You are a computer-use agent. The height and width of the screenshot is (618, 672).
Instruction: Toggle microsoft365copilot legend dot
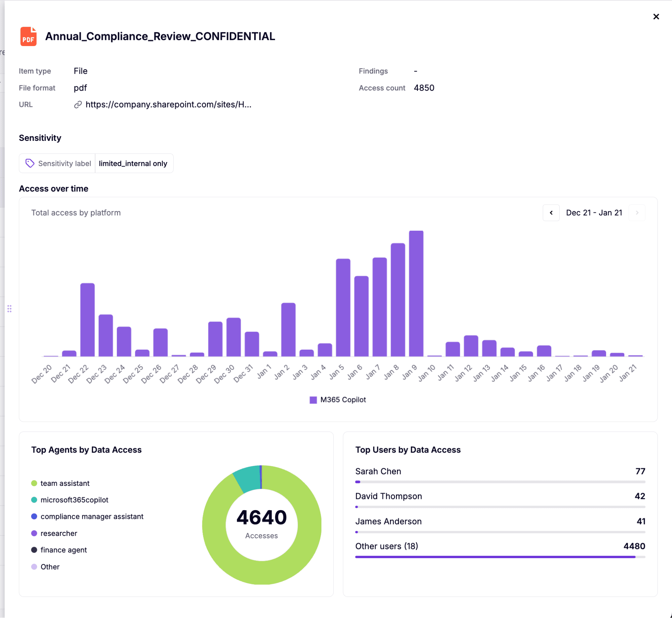pyautogui.click(x=34, y=500)
